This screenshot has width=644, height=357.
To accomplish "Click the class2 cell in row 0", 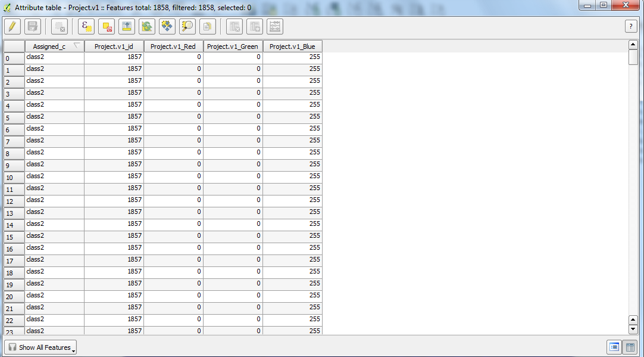I will [x=55, y=58].
